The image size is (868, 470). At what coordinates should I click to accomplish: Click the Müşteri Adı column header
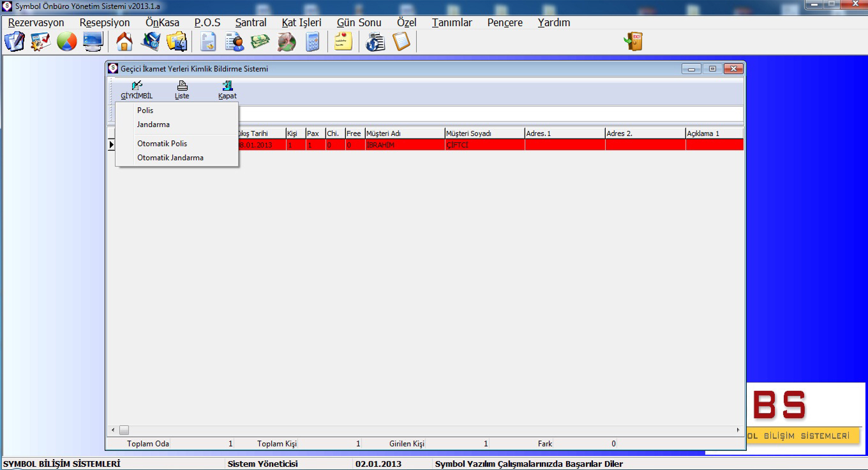click(405, 133)
